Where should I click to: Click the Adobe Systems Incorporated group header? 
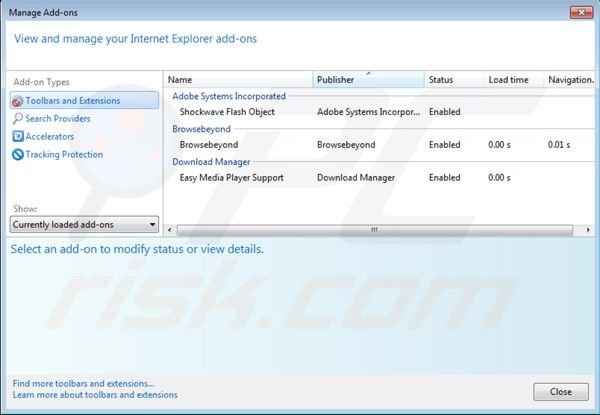(229, 96)
